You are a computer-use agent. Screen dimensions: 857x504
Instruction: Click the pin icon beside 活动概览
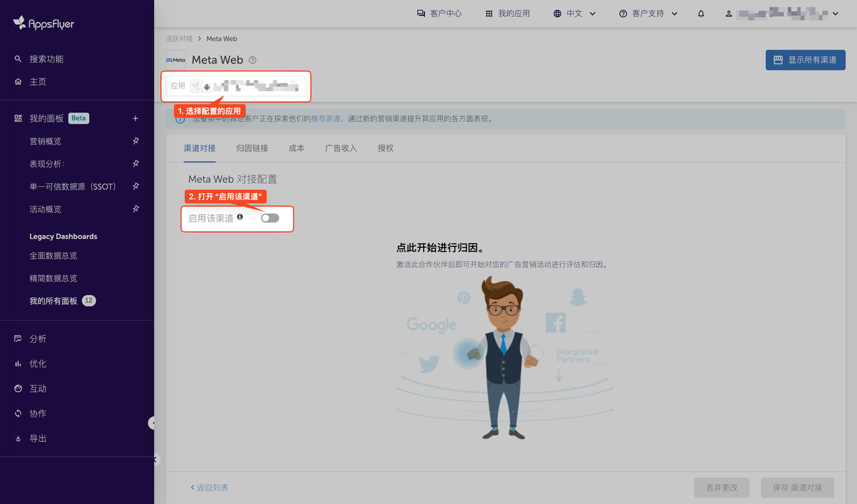[x=135, y=209]
